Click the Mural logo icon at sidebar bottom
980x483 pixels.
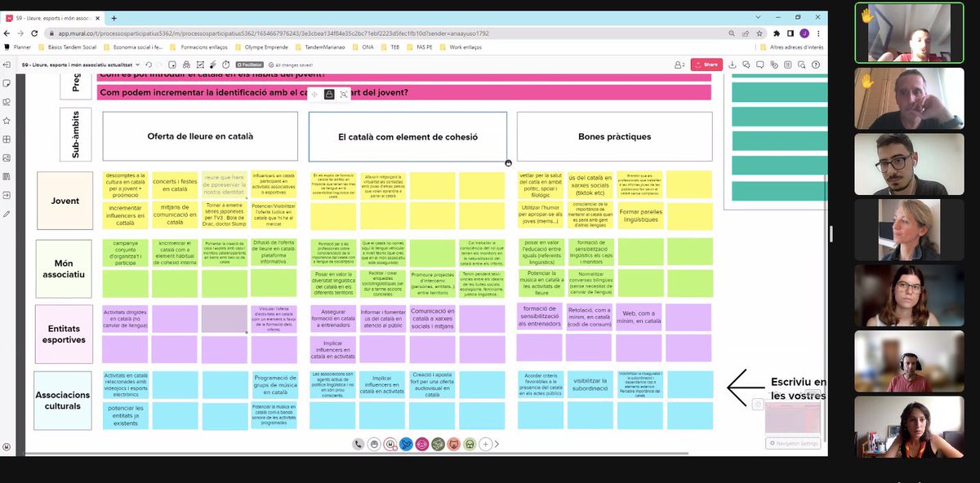click(7, 446)
